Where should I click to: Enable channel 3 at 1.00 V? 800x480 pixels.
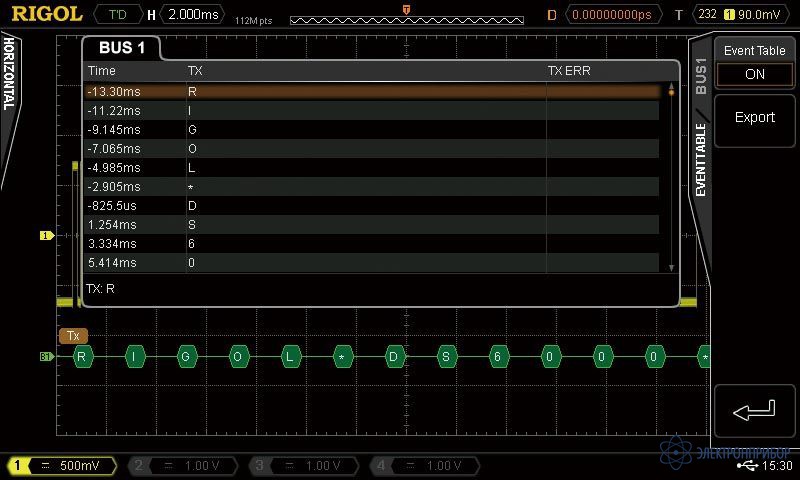(x=305, y=466)
